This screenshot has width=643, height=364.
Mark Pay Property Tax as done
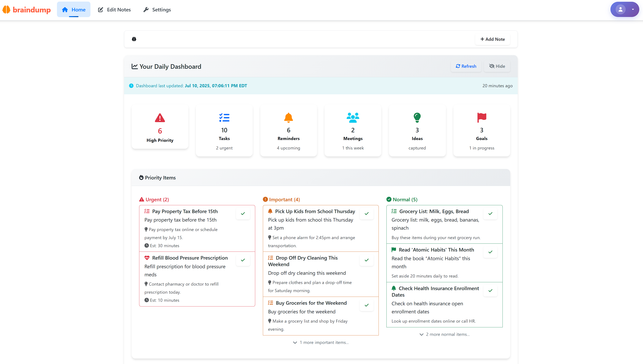coord(243,214)
